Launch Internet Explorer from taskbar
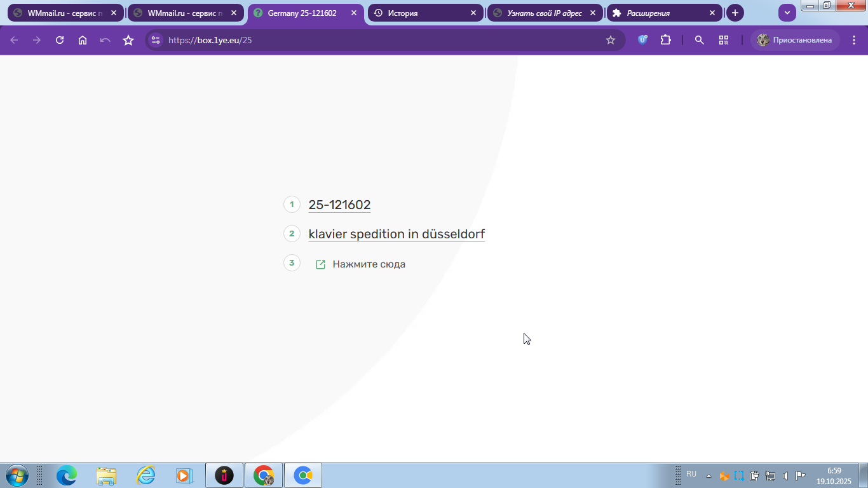Viewport: 868px width, 488px height. [x=146, y=475]
